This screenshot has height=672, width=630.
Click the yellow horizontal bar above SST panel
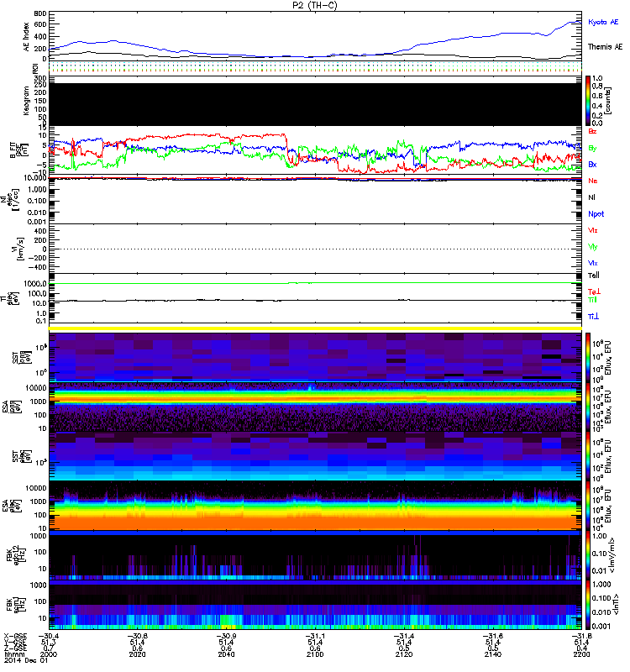pyautogui.click(x=315, y=328)
